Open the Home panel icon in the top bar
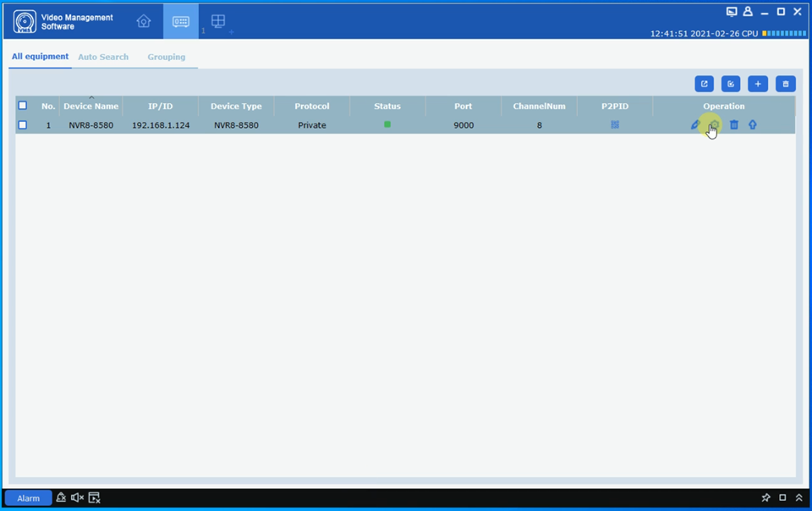 (144, 20)
